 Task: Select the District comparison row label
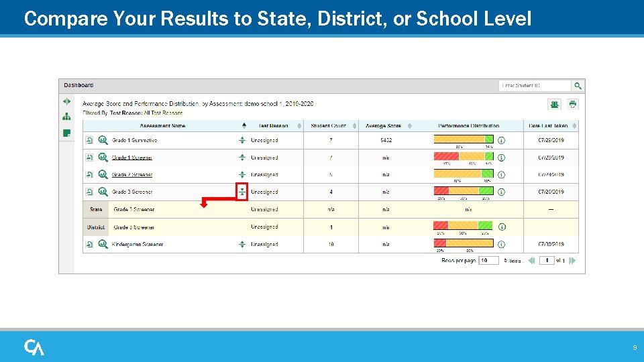[96, 227]
